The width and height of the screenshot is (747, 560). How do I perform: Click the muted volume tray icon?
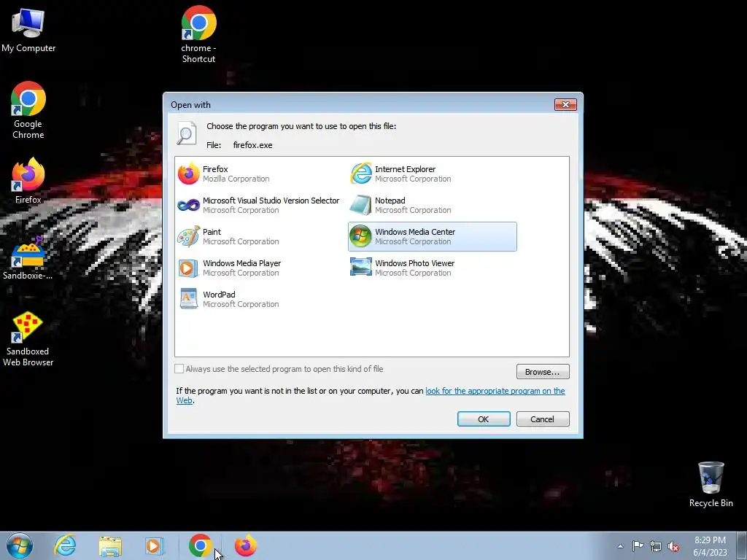pos(673,546)
